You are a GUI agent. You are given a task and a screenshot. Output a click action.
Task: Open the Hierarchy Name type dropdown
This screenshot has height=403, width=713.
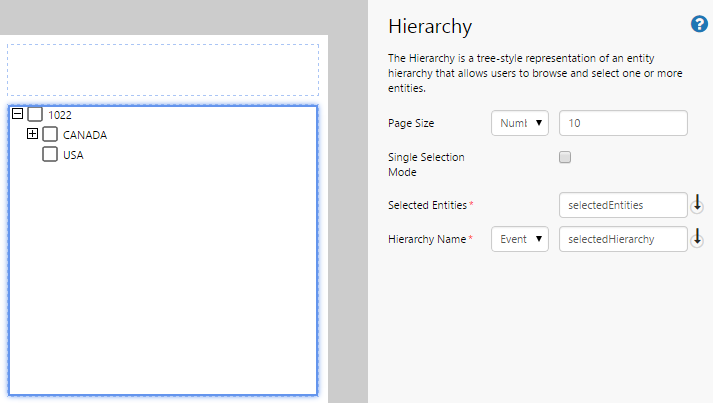(x=520, y=239)
